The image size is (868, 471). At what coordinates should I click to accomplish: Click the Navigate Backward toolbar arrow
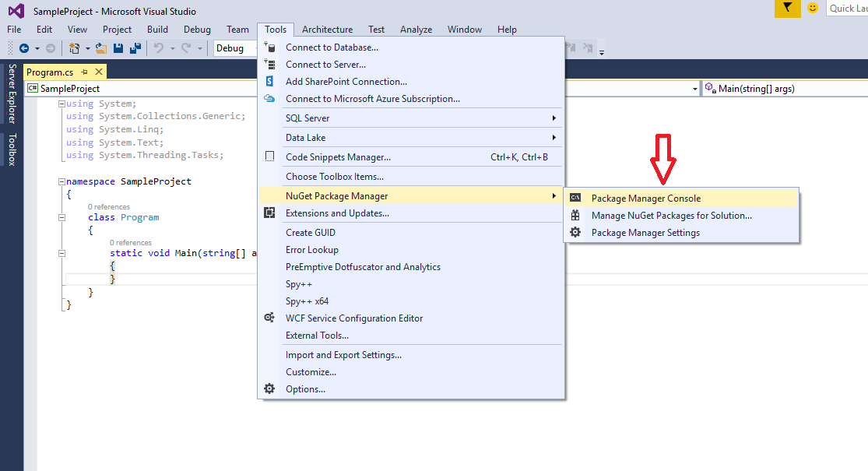24,49
